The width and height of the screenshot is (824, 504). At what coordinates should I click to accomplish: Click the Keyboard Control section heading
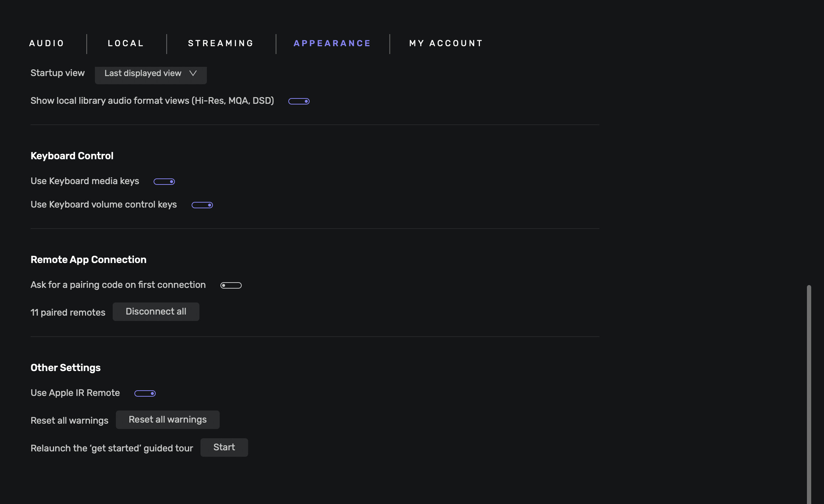72,156
